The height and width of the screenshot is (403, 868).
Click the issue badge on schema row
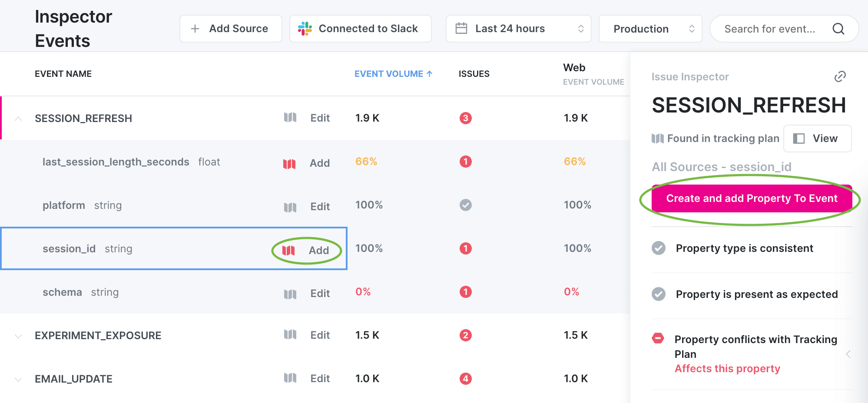465,292
